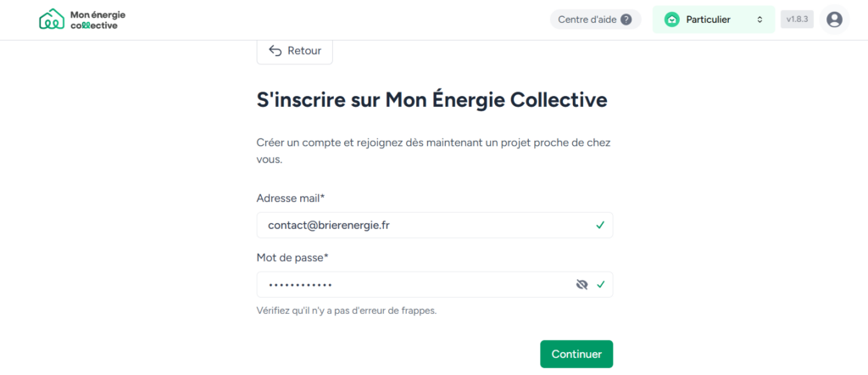Click the green house logo icon
Screen dimensions: 868x375
coord(52,20)
